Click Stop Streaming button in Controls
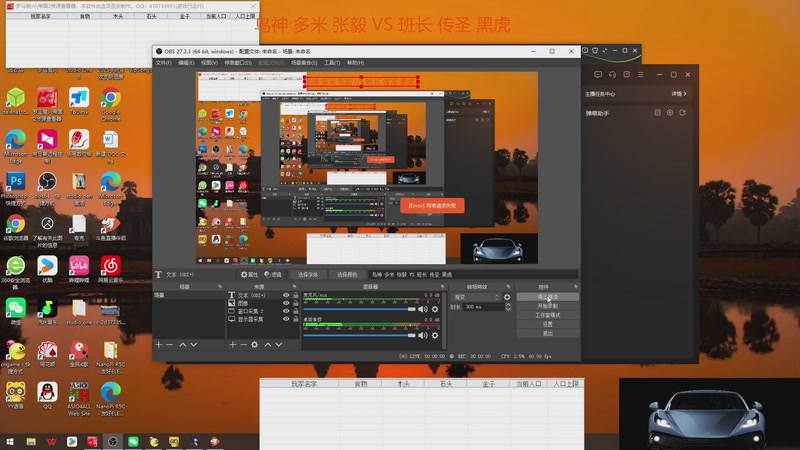Image resolution: width=800 pixels, height=450 pixels. coord(547,296)
